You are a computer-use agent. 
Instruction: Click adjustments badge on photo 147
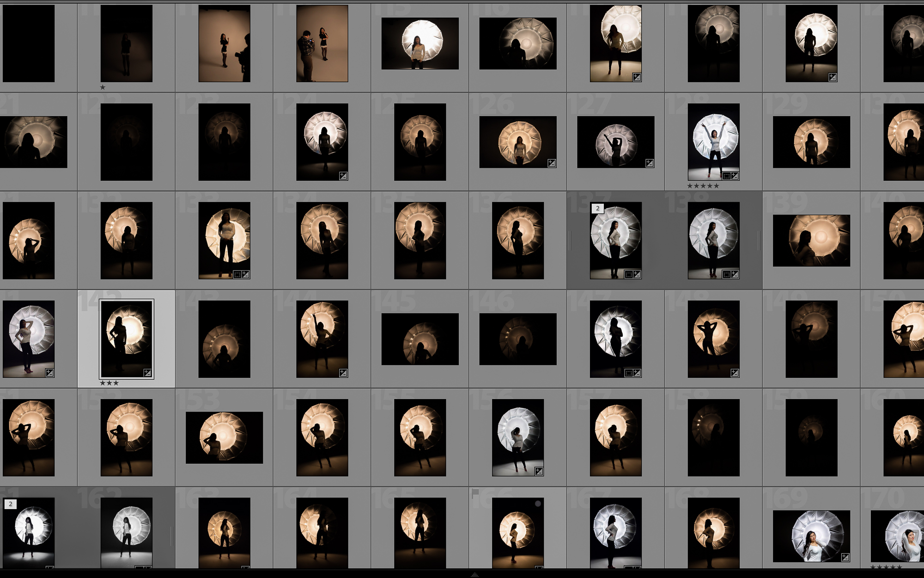[x=637, y=373]
